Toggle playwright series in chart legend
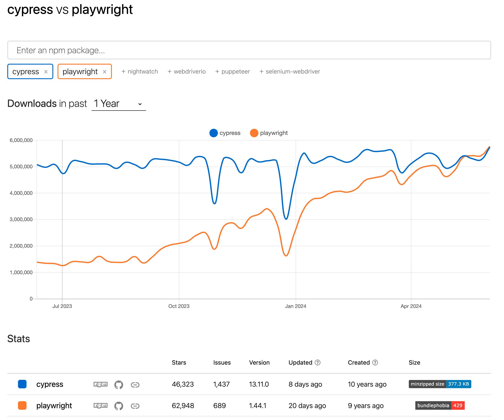 (269, 133)
